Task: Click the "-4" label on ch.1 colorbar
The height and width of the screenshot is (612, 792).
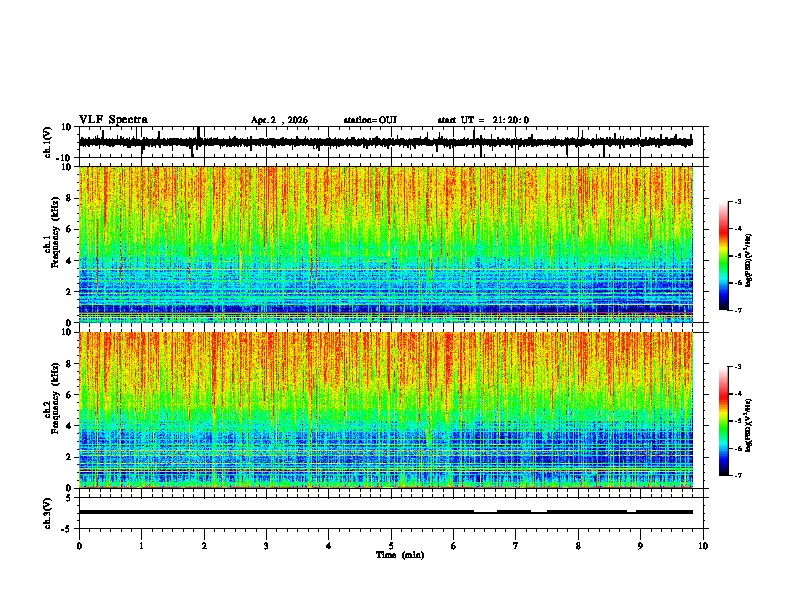Action: [738, 229]
